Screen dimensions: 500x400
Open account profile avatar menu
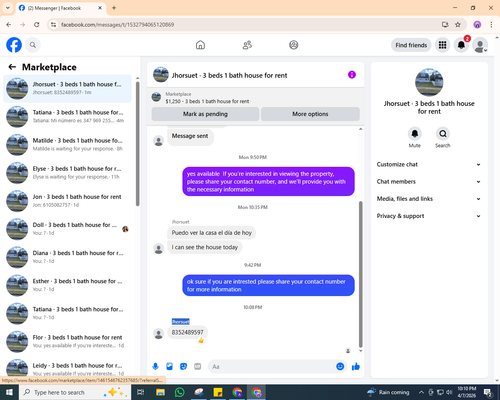pos(480,45)
